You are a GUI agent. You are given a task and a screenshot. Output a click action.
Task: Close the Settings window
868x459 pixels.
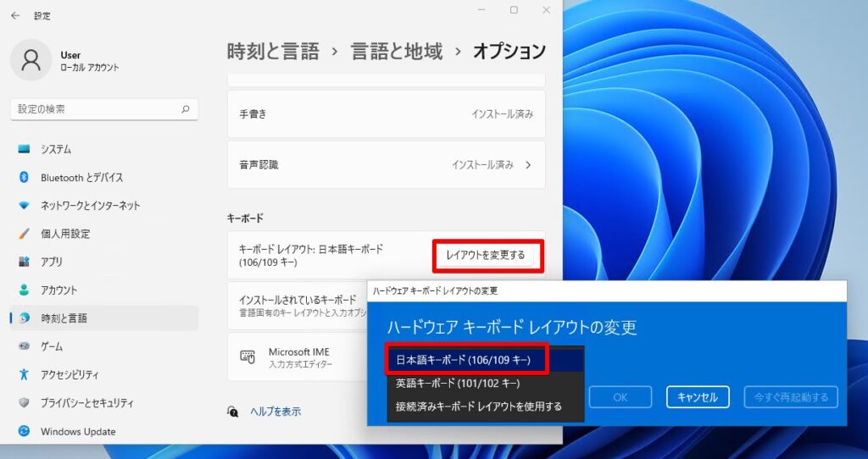point(546,10)
